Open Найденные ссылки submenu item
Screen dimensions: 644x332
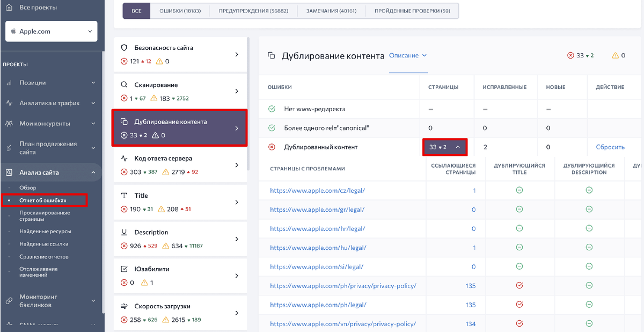43,244
